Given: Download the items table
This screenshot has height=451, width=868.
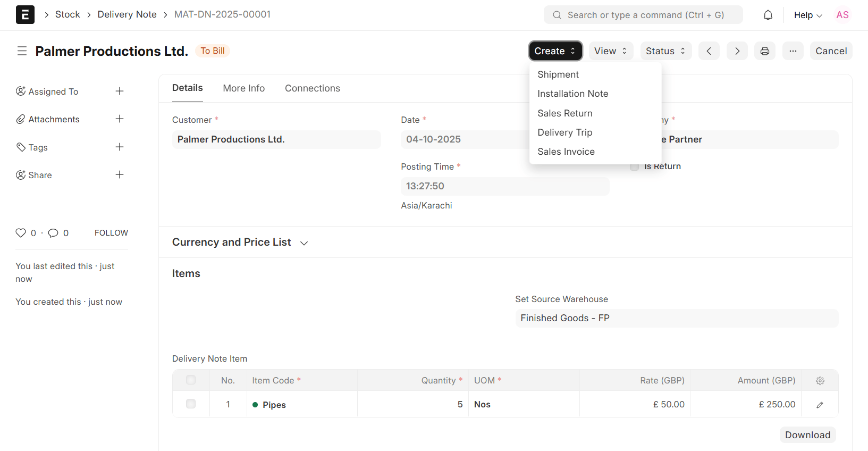Looking at the screenshot, I should (808, 435).
